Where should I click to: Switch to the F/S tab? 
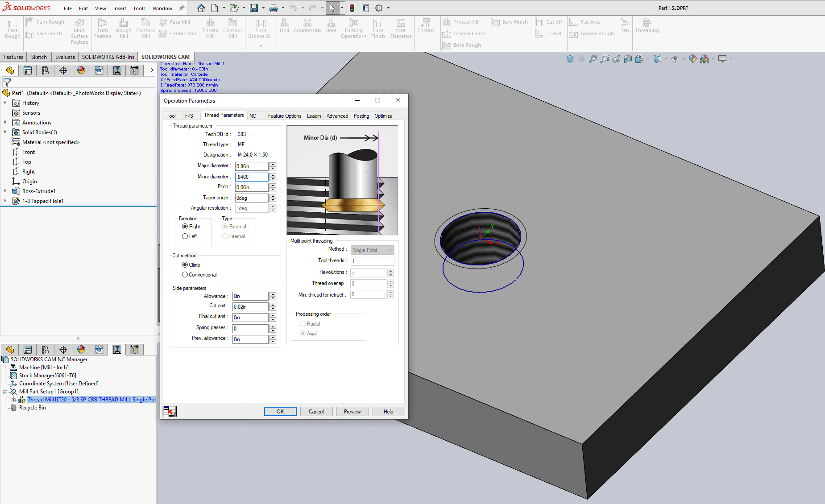click(x=189, y=116)
